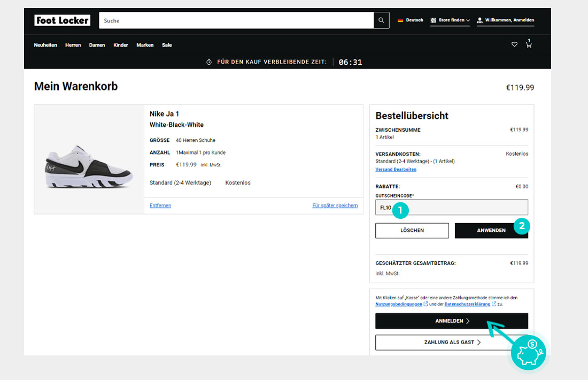Click the Foot Locker logo
588x380 pixels.
(62, 20)
